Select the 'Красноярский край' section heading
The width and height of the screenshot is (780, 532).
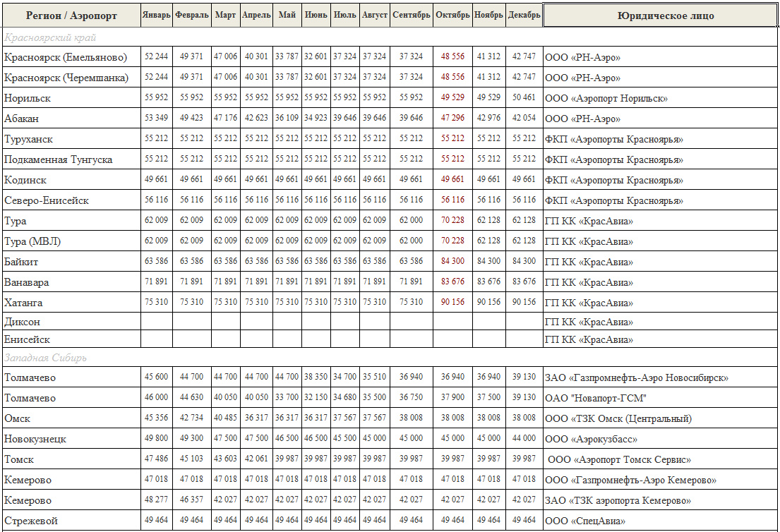tap(50, 38)
